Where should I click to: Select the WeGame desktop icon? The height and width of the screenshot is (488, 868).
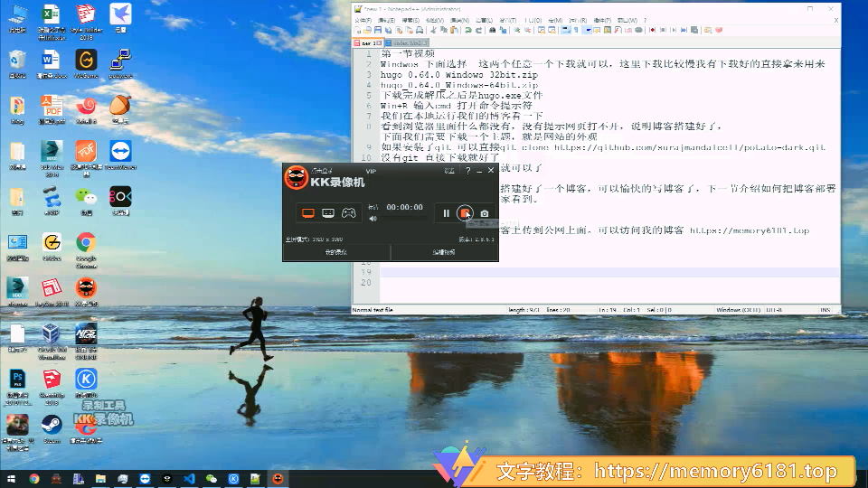pyautogui.click(x=86, y=63)
